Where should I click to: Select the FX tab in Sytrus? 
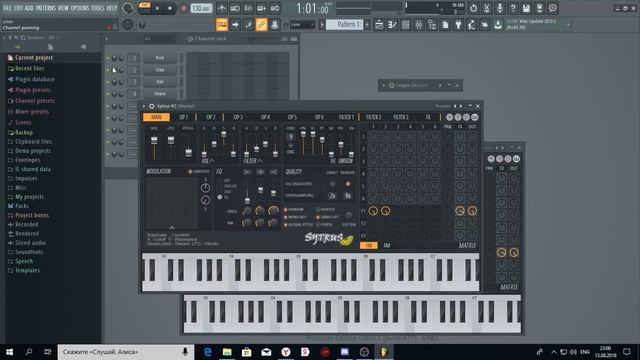428,117
